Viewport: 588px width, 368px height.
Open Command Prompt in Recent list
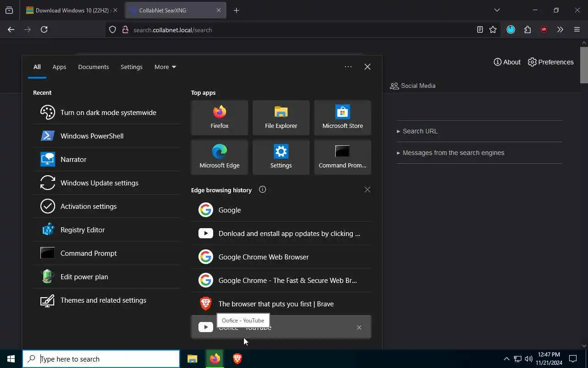[x=107, y=253]
